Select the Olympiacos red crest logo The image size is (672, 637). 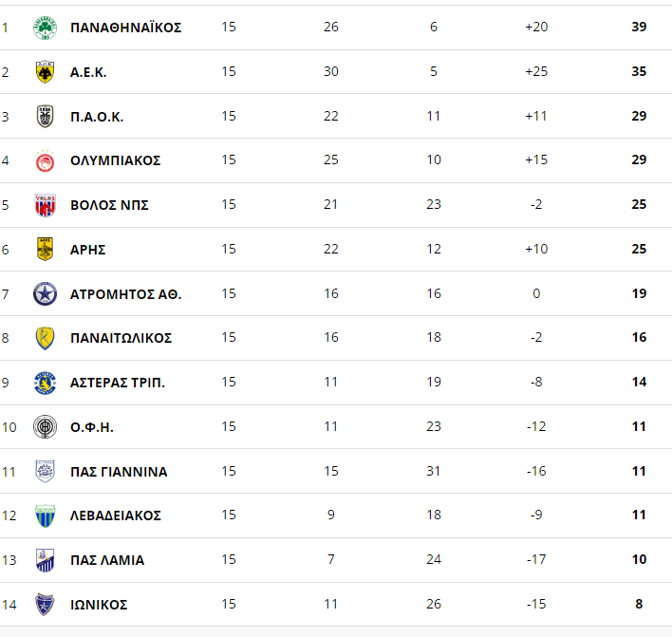point(45,160)
